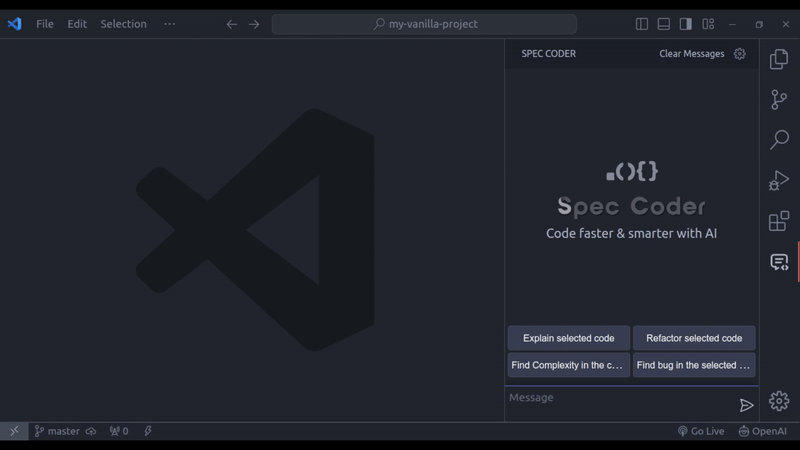Publish to cloud icon beside master
The height and width of the screenshot is (450, 800).
click(x=91, y=431)
